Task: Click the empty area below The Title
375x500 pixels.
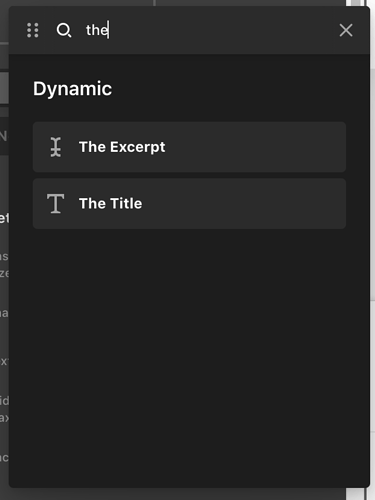Action: click(189, 357)
